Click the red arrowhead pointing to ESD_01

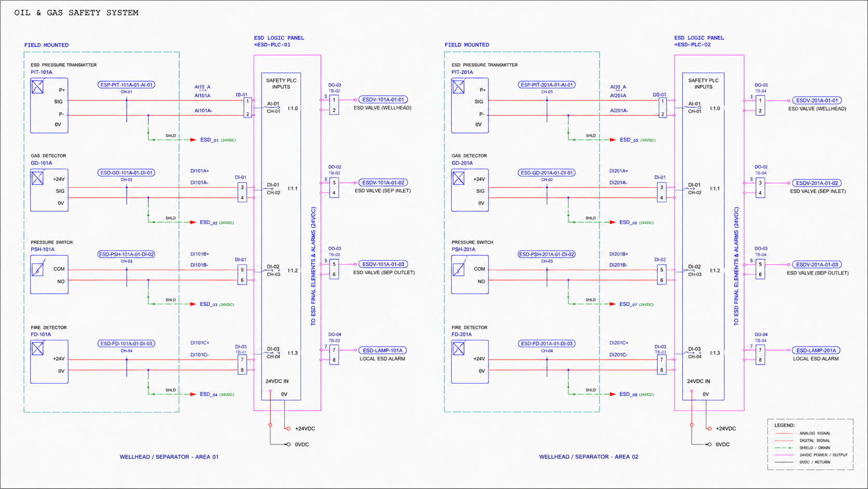[x=192, y=140]
